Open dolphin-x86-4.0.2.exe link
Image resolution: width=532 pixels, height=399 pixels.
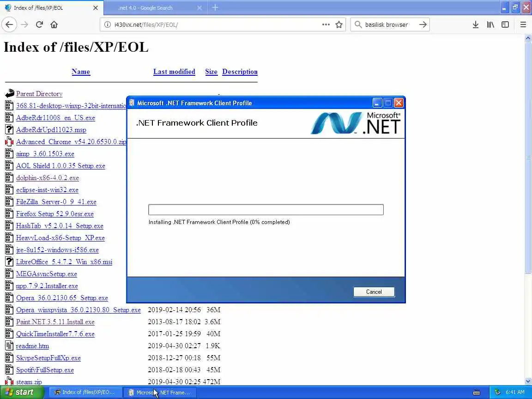point(48,178)
